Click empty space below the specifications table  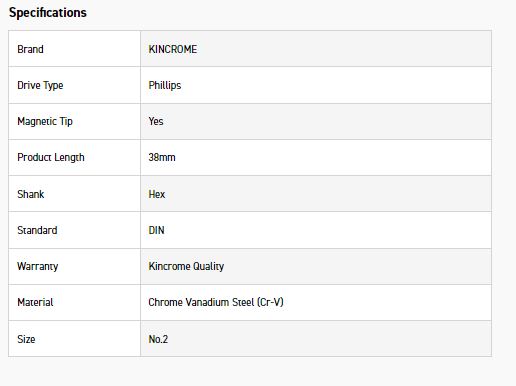click(x=250, y=372)
